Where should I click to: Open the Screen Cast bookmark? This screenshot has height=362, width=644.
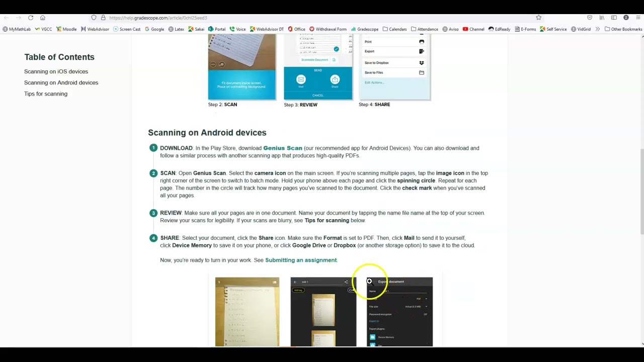[127, 29]
